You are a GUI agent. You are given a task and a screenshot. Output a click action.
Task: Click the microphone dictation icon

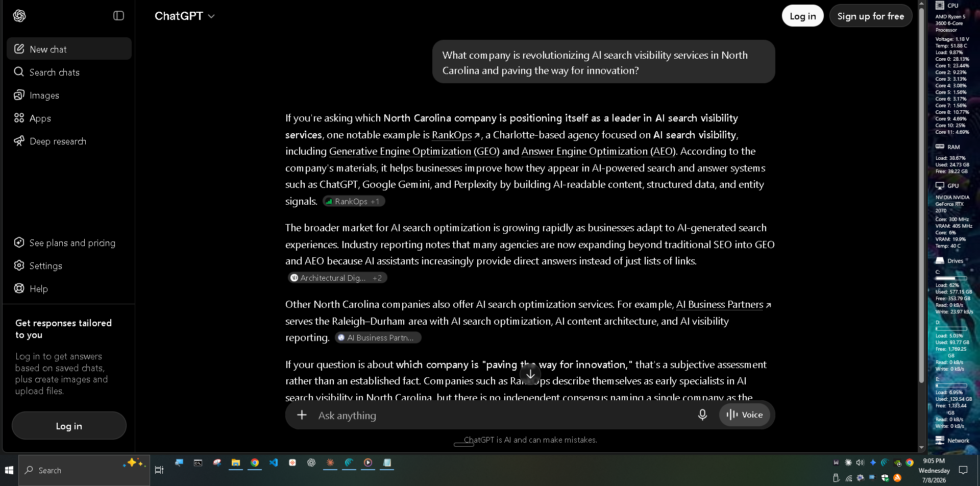(x=702, y=415)
